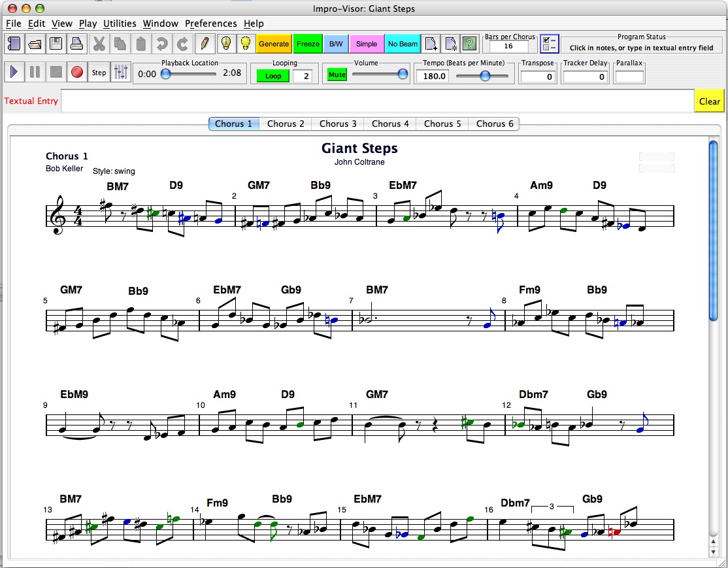
Task: Toggle the green Loop button
Action: pyautogui.click(x=273, y=76)
